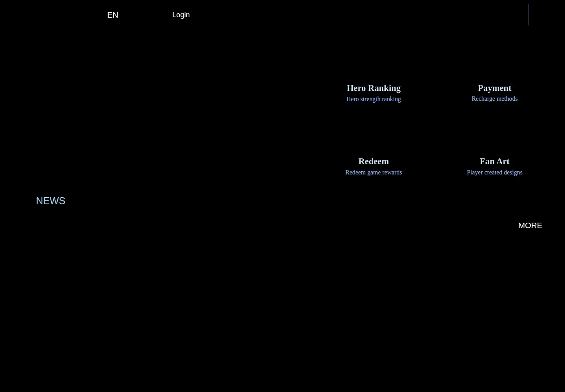Viewport: 565px width, 392px height.
Task: Open the EN language selector
Action: click(x=113, y=15)
